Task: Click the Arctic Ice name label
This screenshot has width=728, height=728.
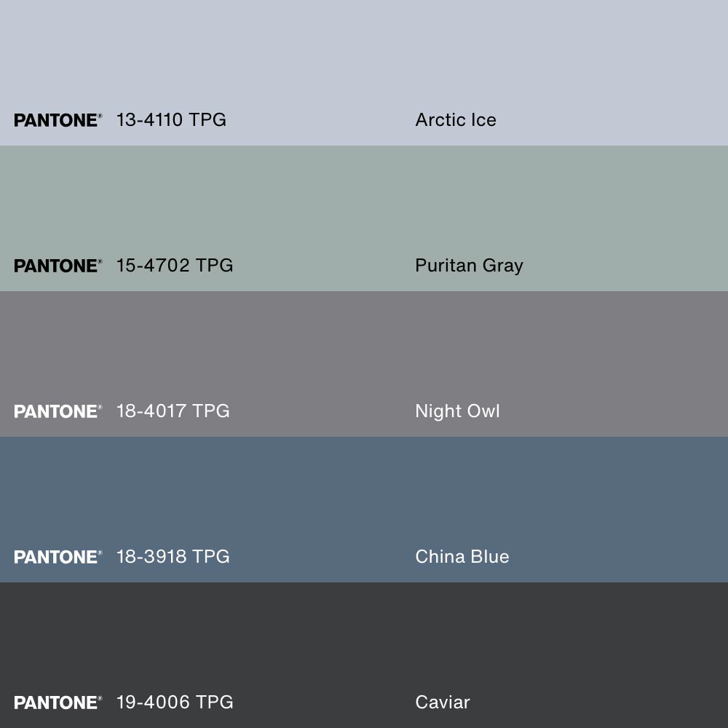Action: (456, 120)
